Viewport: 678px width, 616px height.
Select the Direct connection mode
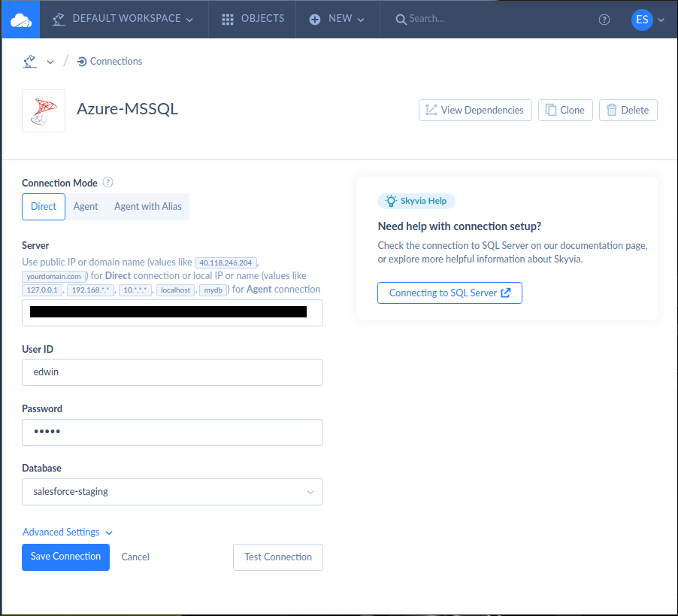point(43,206)
